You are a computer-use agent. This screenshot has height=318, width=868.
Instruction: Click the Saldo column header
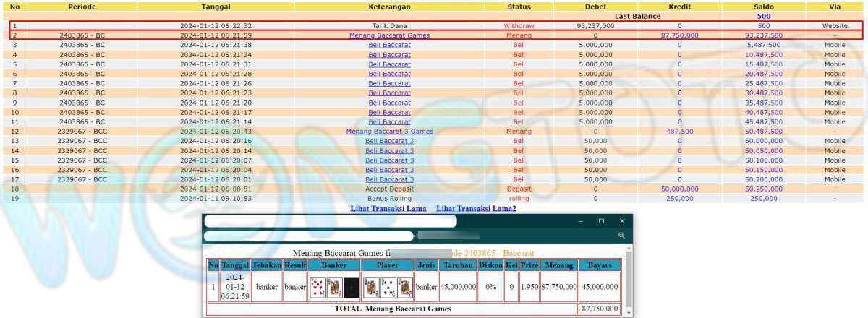coord(763,7)
